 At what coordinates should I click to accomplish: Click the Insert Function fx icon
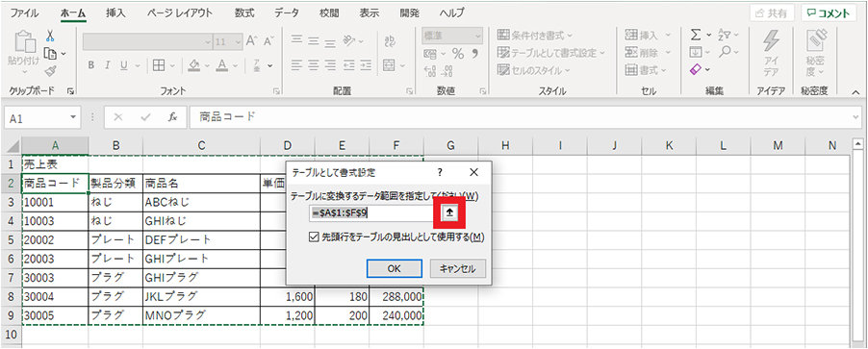click(173, 117)
